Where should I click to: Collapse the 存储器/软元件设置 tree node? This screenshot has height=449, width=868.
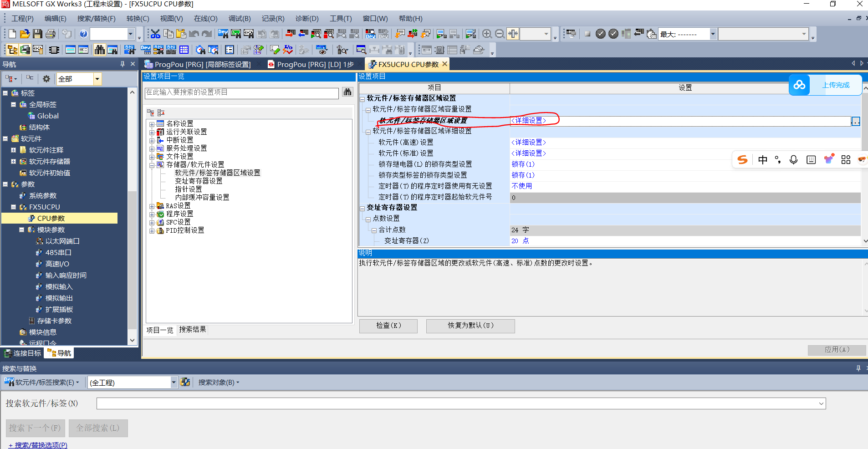[x=152, y=165]
